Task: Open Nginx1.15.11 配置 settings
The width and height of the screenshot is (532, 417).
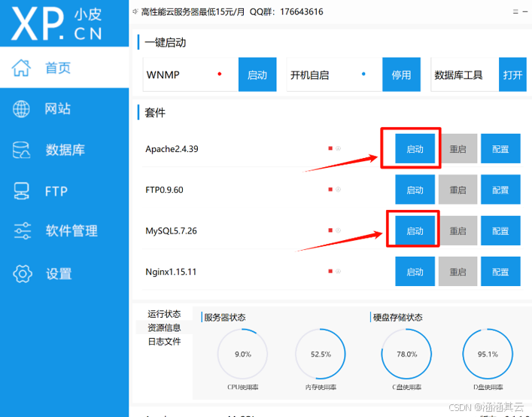Action: click(500, 272)
